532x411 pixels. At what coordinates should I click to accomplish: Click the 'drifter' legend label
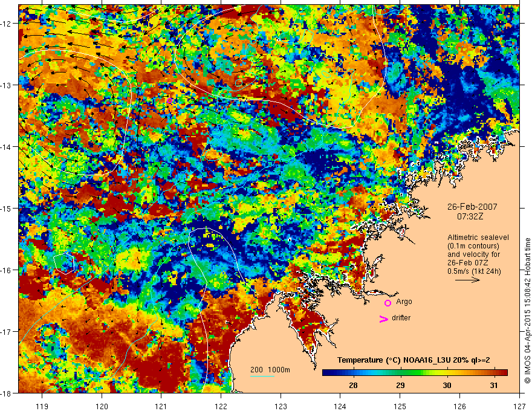[401, 318]
